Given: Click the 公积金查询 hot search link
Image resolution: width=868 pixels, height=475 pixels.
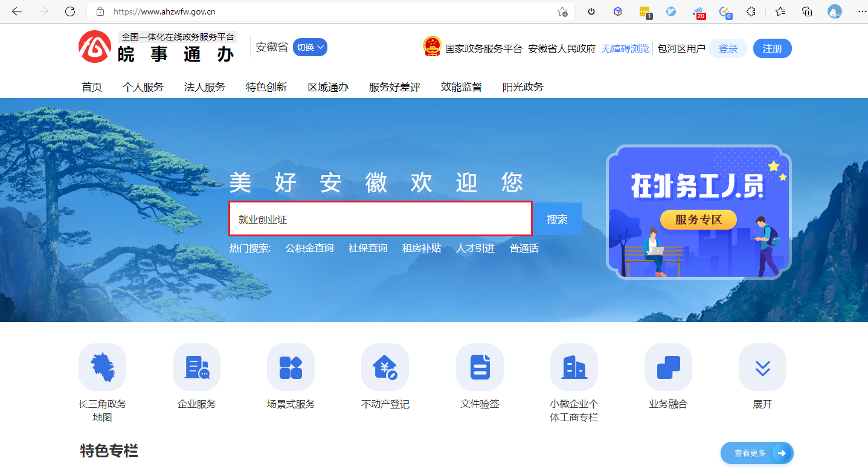Looking at the screenshot, I should (309, 248).
